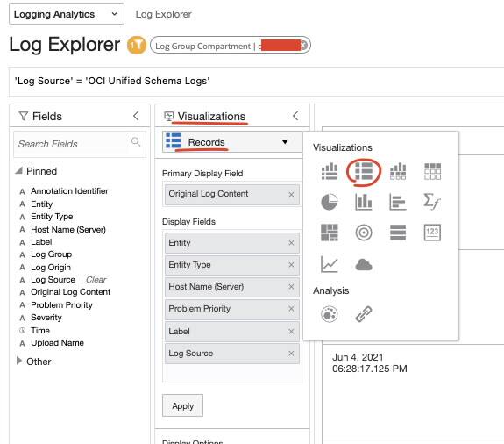Select the Log Group pinned field
Viewport: 504px width, 444px height.
(x=51, y=254)
